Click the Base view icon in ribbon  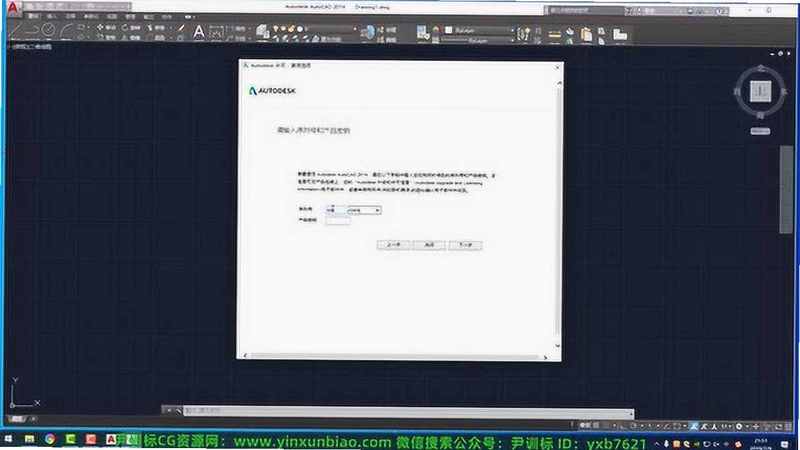click(x=620, y=34)
